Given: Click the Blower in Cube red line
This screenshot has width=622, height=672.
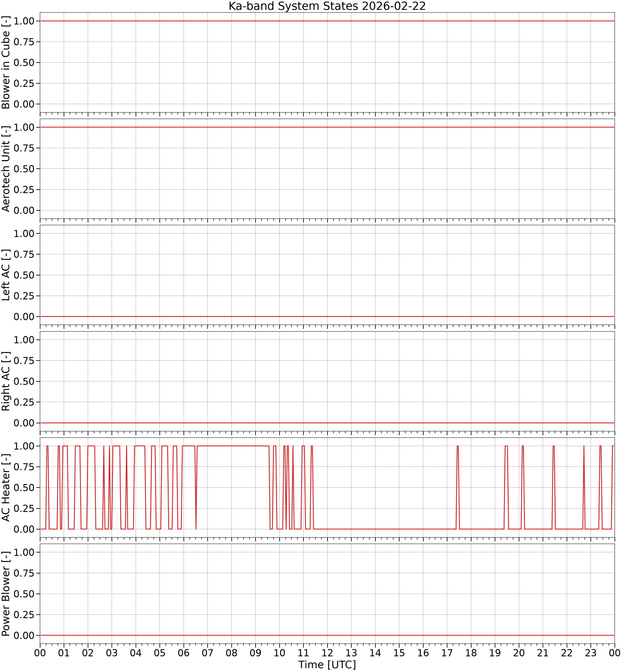Looking at the screenshot, I should pyautogui.click(x=327, y=21).
